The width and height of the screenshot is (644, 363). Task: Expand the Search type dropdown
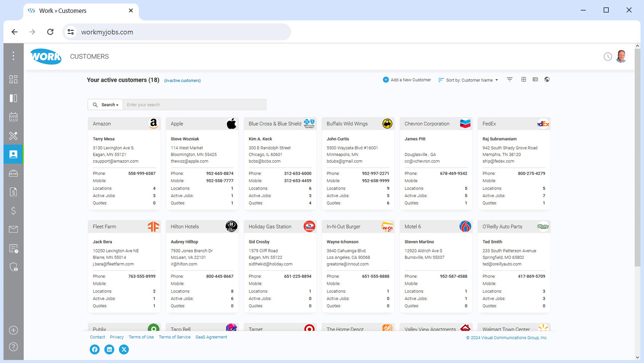(x=106, y=105)
